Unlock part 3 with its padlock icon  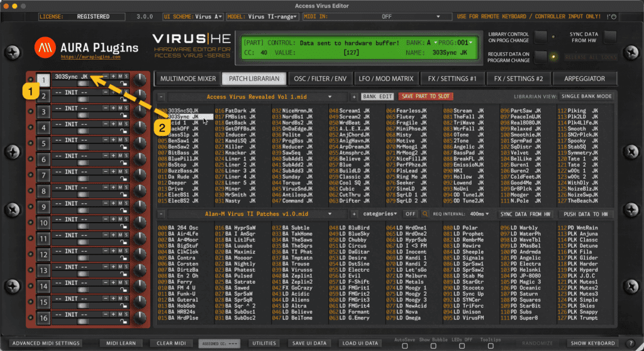point(123,115)
